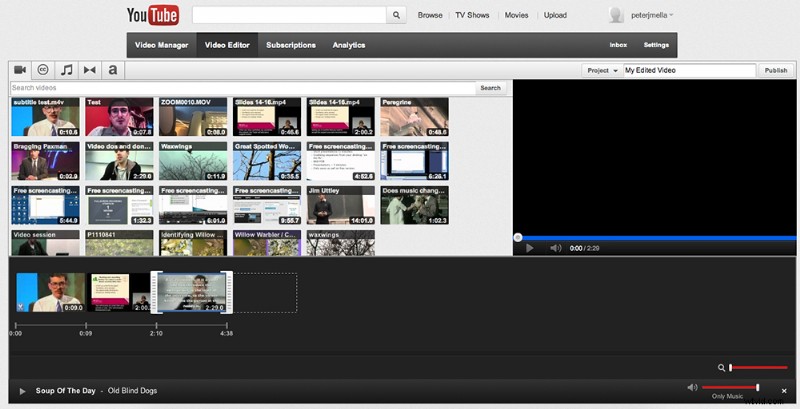Mute the preview player volume icon

[555, 248]
